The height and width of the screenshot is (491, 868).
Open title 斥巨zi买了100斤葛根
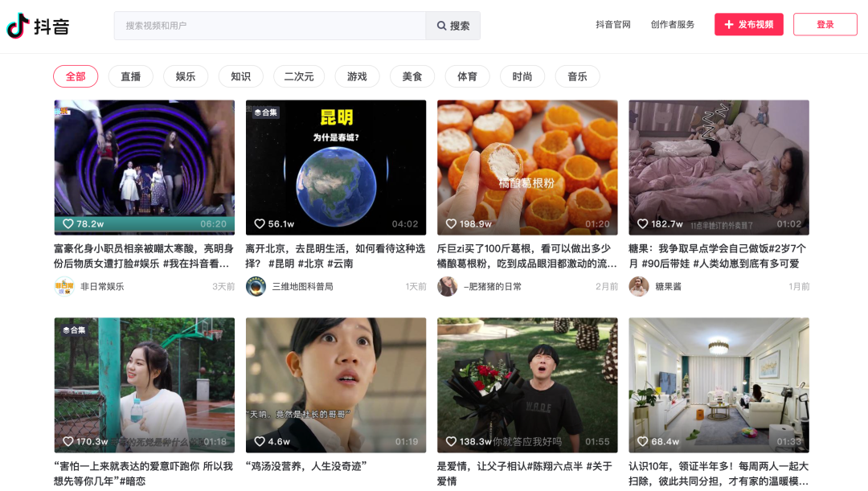[x=527, y=256]
